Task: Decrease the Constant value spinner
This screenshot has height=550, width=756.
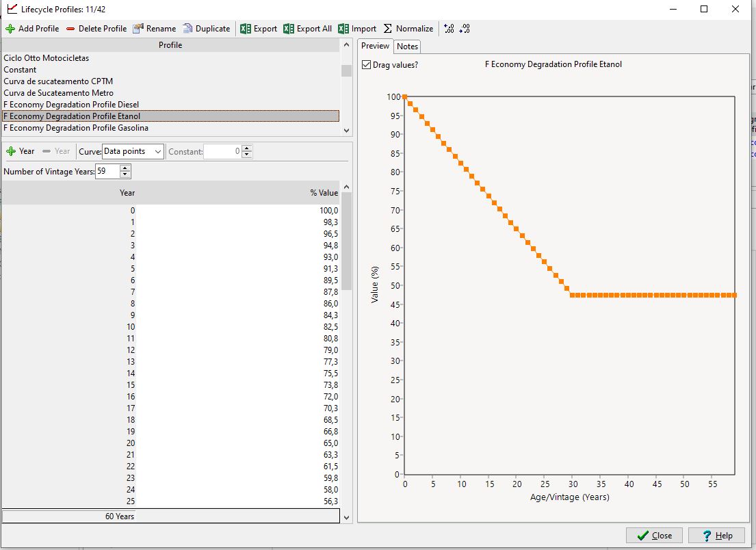Action: coord(247,155)
